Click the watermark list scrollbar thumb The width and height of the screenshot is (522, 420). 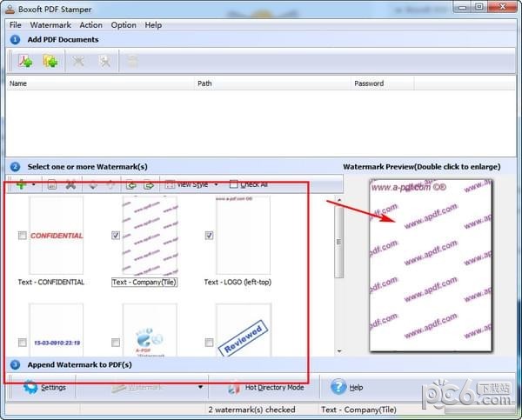click(339, 242)
